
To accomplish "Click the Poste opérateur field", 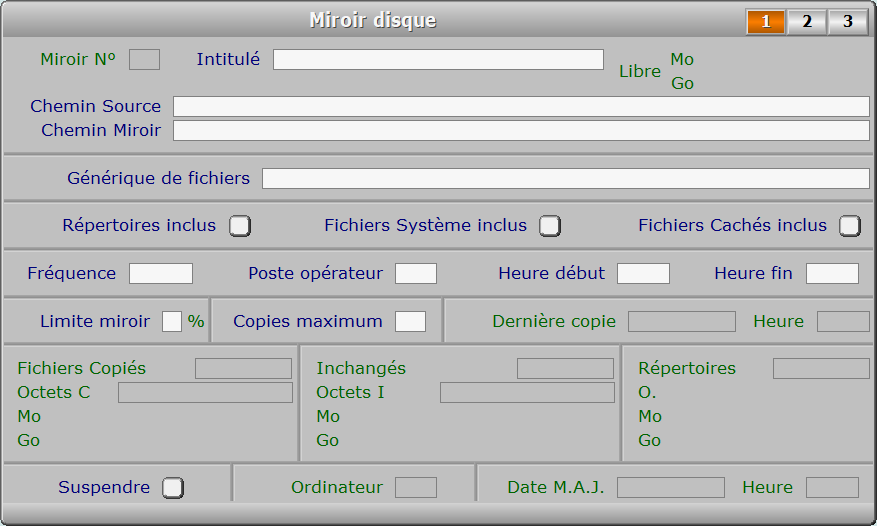I will 416,274.
